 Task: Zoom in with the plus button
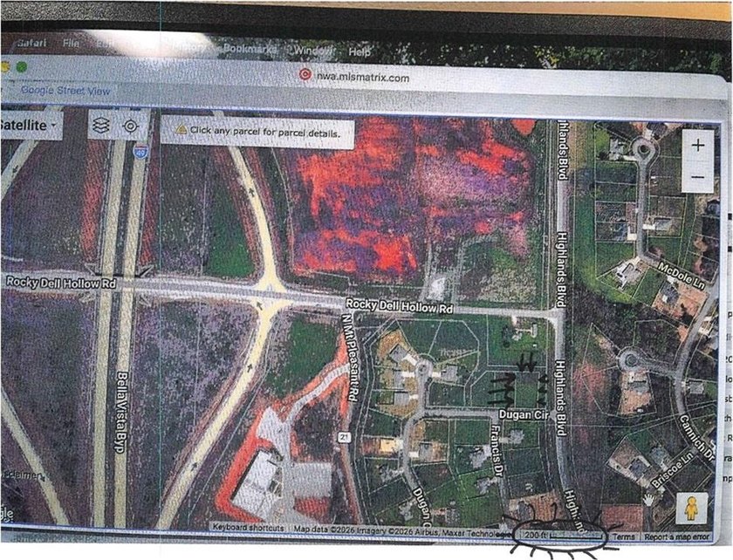(x=697, y=146)
